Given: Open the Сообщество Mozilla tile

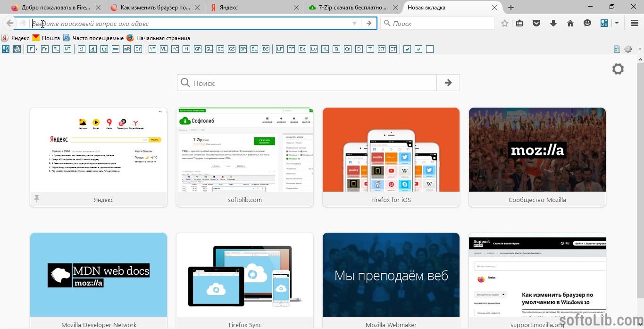Looking at the screenshot, I should 537,157.
